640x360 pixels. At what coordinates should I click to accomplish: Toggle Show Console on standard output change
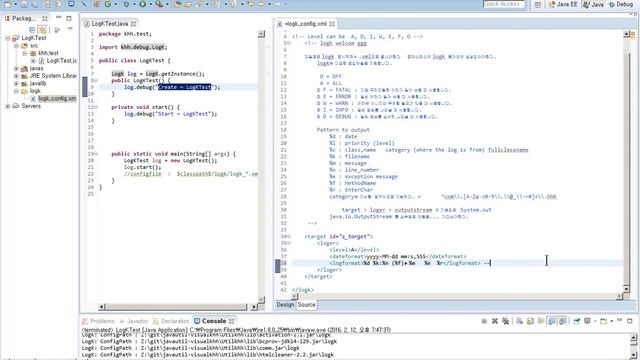point(552,321)
